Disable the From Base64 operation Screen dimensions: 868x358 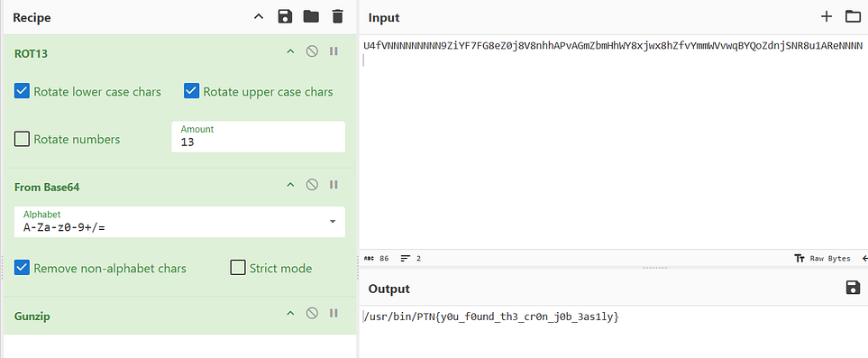pos(312,185)
